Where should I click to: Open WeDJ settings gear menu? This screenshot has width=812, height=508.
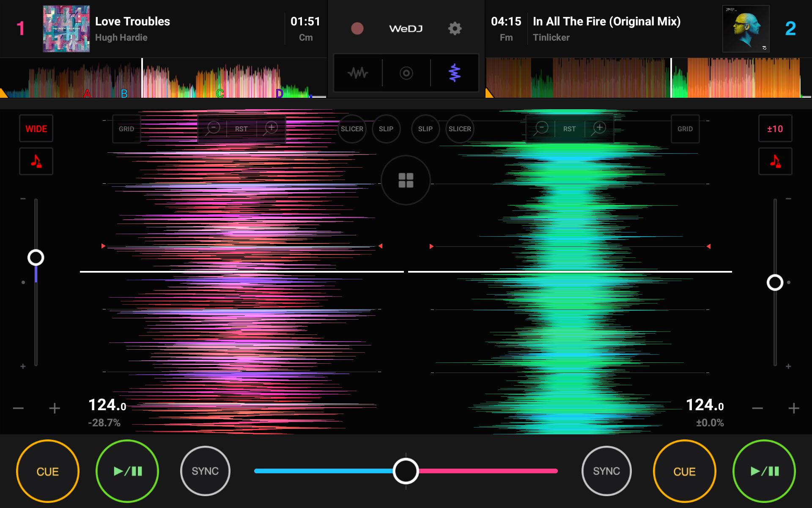point(455,28)
